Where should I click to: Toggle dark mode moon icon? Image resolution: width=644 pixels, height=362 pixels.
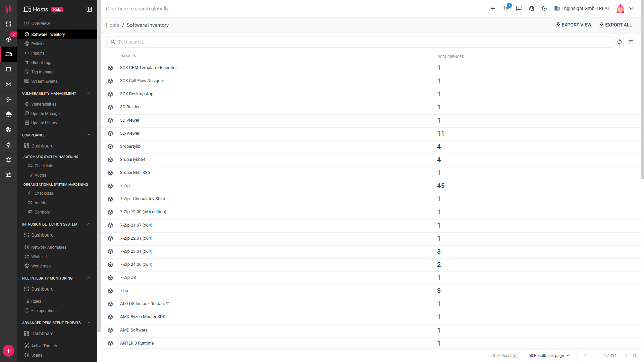(544, 8)
